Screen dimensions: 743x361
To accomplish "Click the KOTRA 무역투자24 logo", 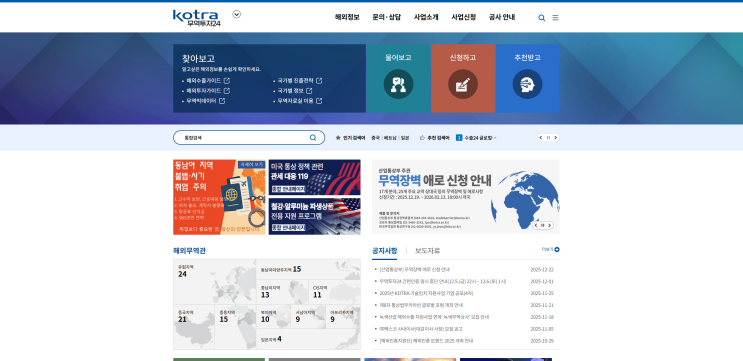I will point(196,18).
